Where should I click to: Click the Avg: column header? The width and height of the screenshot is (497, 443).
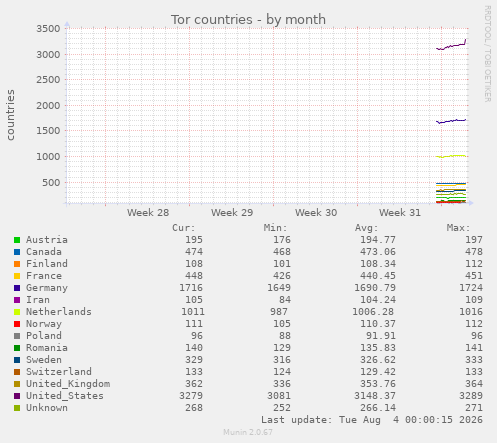(367, 228)
